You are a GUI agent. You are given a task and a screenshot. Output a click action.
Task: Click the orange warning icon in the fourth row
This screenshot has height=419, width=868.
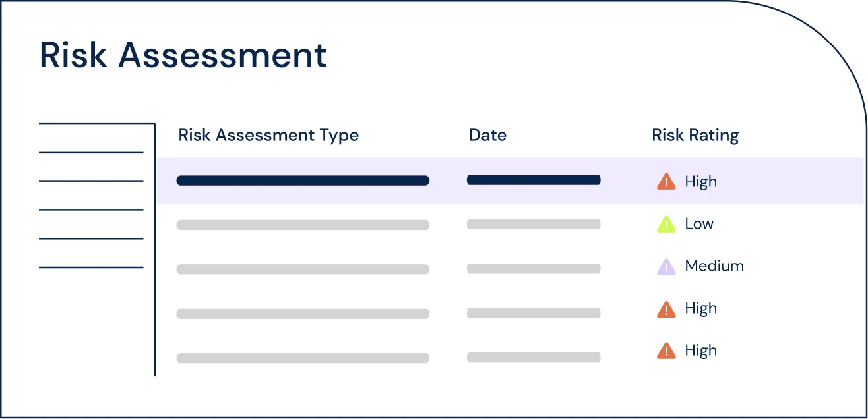[666, 309]
